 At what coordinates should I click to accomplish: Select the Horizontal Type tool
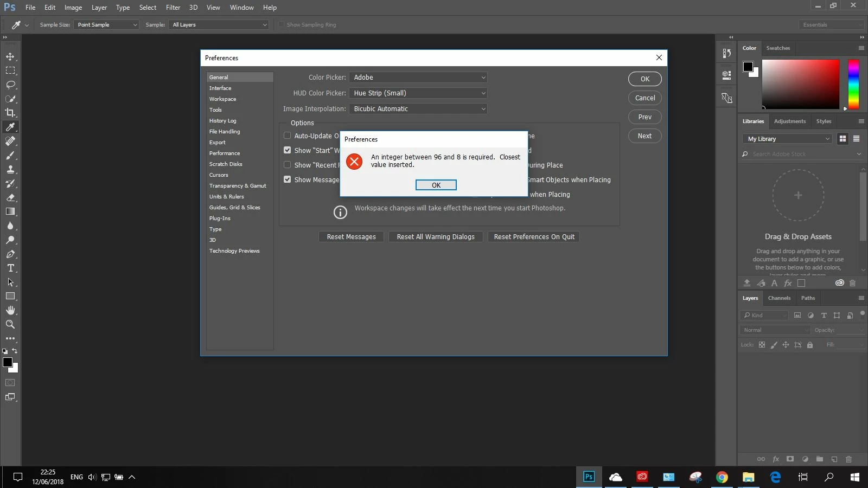[x=10, y=268]
